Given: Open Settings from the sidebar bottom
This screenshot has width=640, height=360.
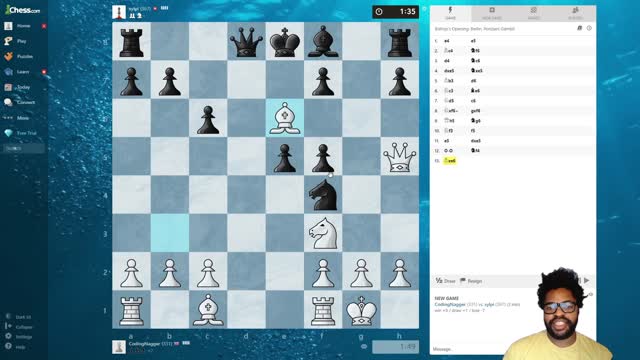Looking at the screenshot, I should [x=24, y=337].
